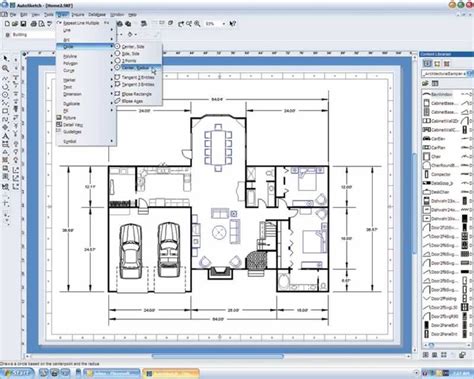474x379 pixels.
Task: Choose Tangent 3 Entities circle option
Action: (x=138, y=85)
